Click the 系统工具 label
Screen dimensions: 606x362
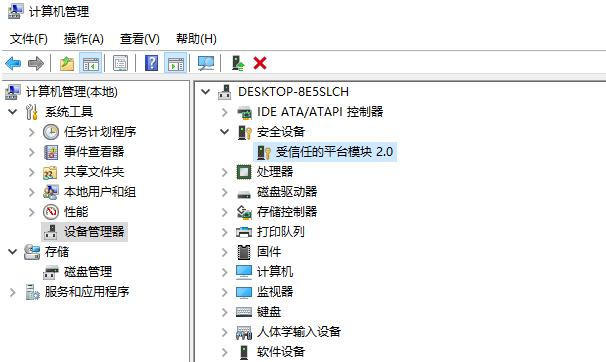69,112
